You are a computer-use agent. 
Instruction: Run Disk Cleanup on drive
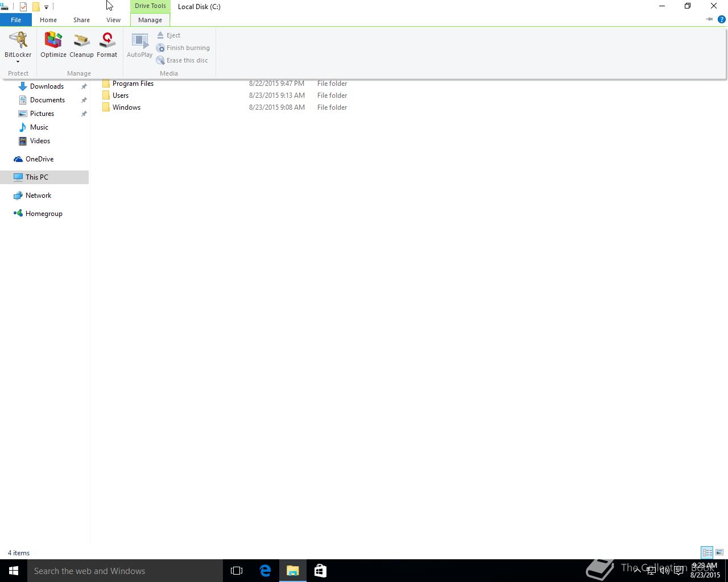pos(81,45)
